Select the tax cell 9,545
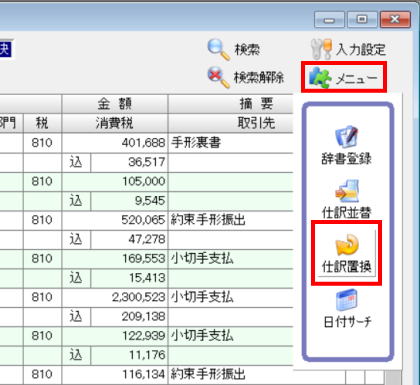420x385 pixels. pos(129,201)
